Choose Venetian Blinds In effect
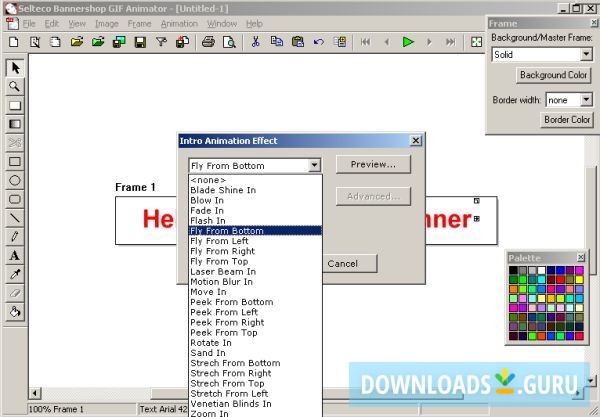 click(255, 404)
